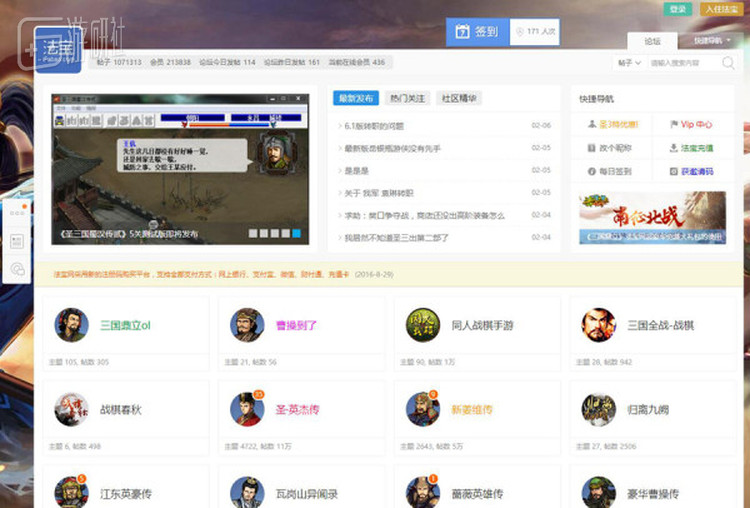This screenshot has width=750, height=508.
Task: Open the three-dots icon in left sidebar
Action: tap(17, 213)
